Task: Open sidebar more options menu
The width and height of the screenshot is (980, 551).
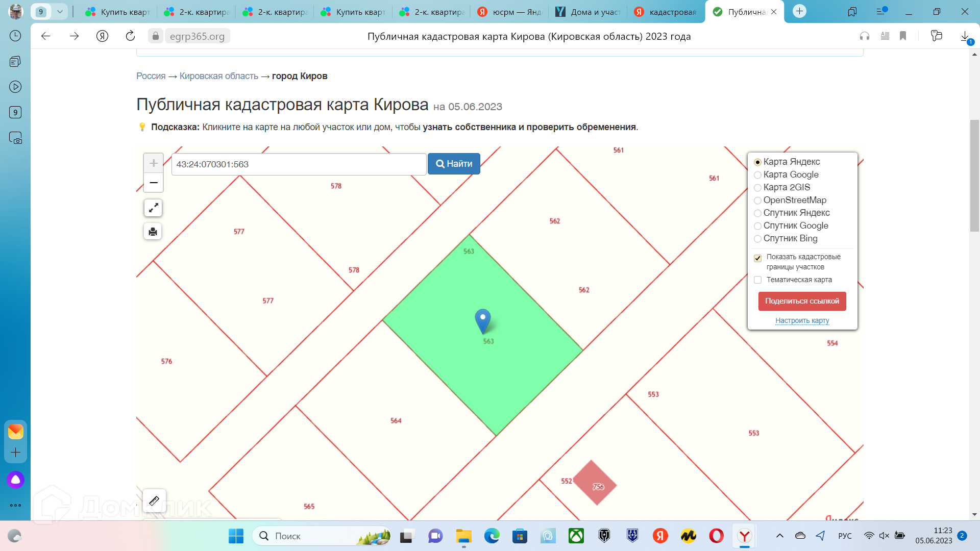Action: pos(15,506)
